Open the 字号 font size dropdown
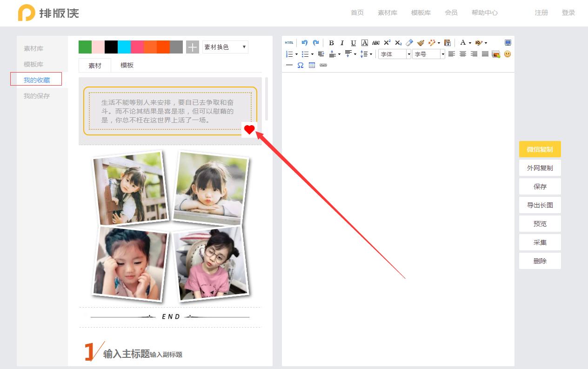Screen dimensions: 588x369 pos(428,54)
